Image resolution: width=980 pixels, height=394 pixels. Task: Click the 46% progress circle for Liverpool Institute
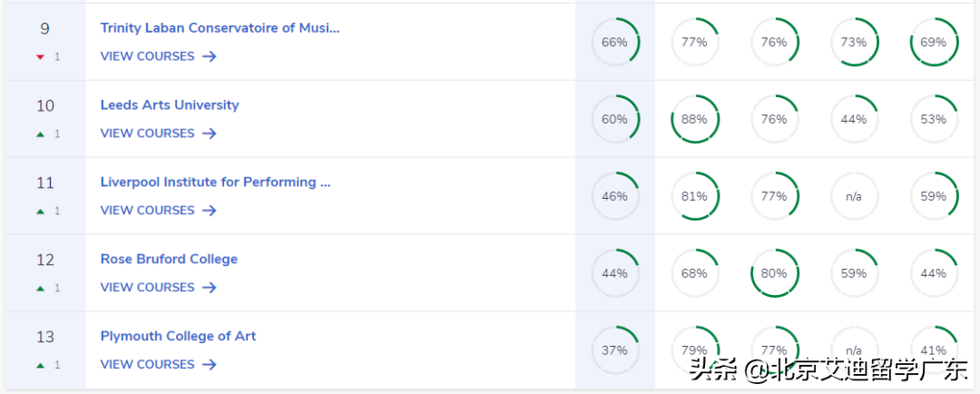coord(614,196)
